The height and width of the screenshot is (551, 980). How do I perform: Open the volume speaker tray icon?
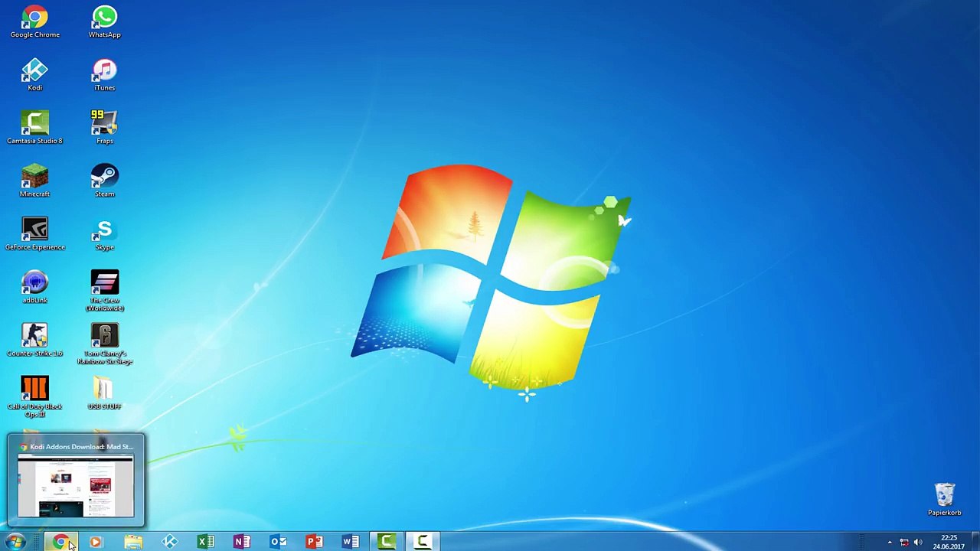[918, 543]
